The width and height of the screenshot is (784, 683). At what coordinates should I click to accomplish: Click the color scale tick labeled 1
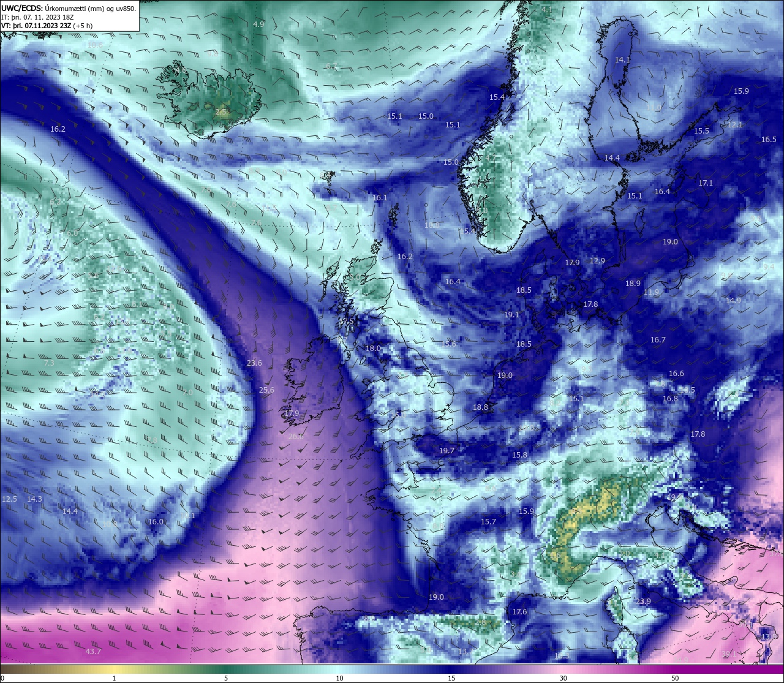click(114, 677)
